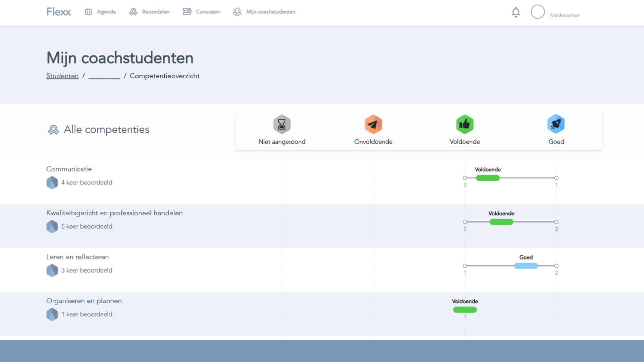
Task: Click the green Voldoende bar for Communicatie
Action: [x=488, y=178]
